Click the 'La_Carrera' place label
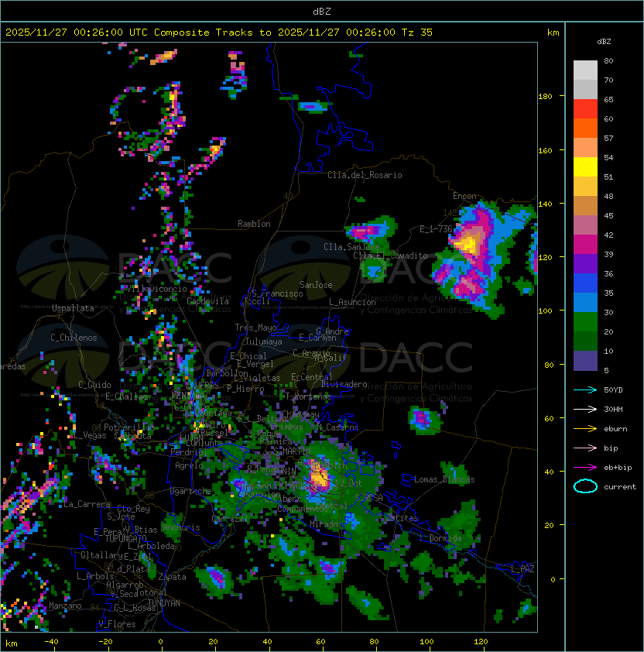The height and width of the screenshot is (652, 644). click(87, 504)
